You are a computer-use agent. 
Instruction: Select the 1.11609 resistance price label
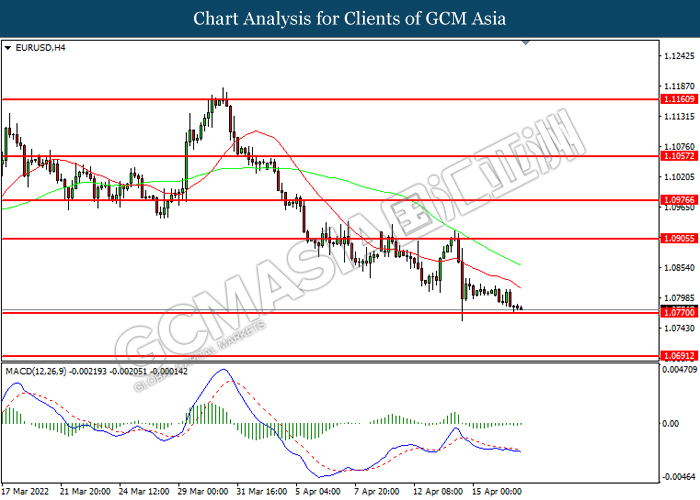click(x=678, y=99)
